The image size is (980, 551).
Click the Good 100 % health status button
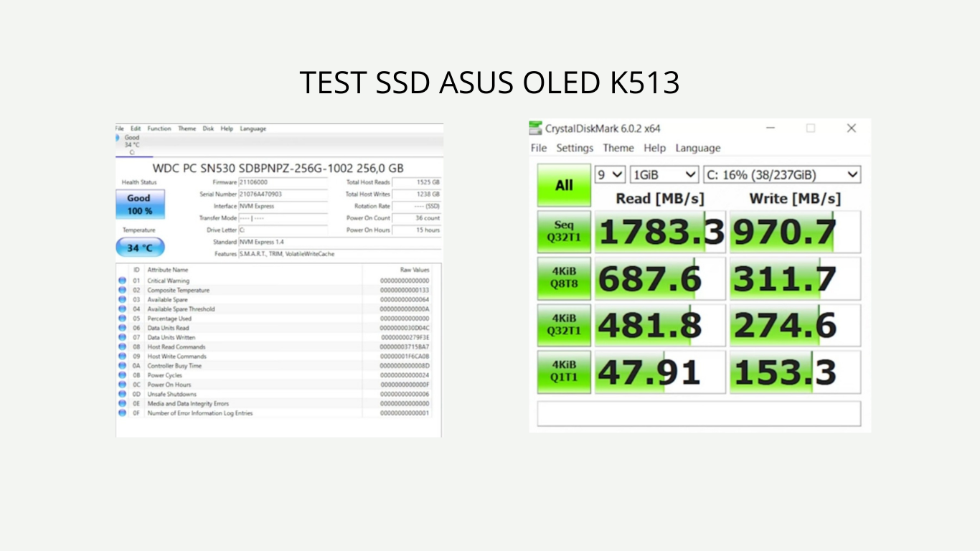140,204
